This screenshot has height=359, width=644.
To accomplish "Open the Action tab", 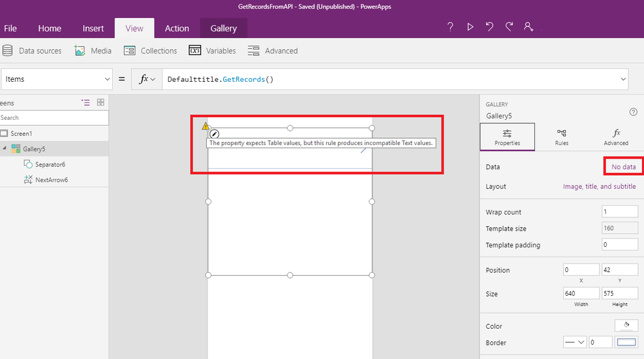I will (177, 28).
